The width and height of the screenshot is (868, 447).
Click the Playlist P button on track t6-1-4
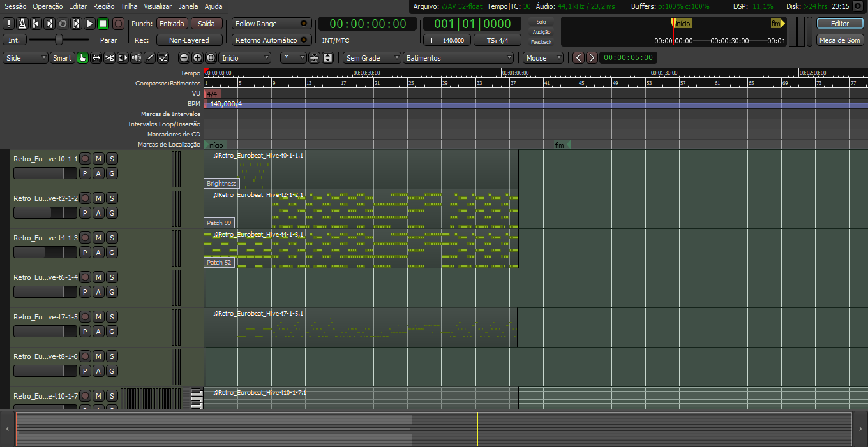pyautogui.click(x=85, y=292)
